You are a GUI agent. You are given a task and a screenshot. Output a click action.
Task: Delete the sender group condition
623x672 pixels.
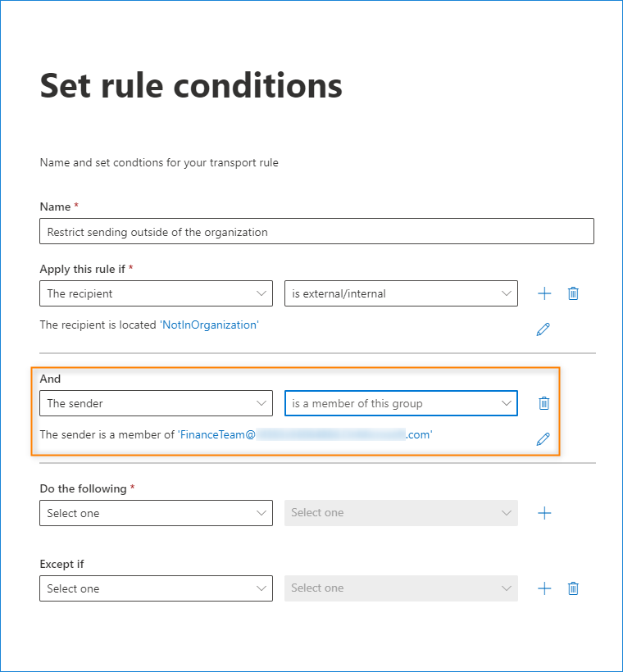pos(543,402)
